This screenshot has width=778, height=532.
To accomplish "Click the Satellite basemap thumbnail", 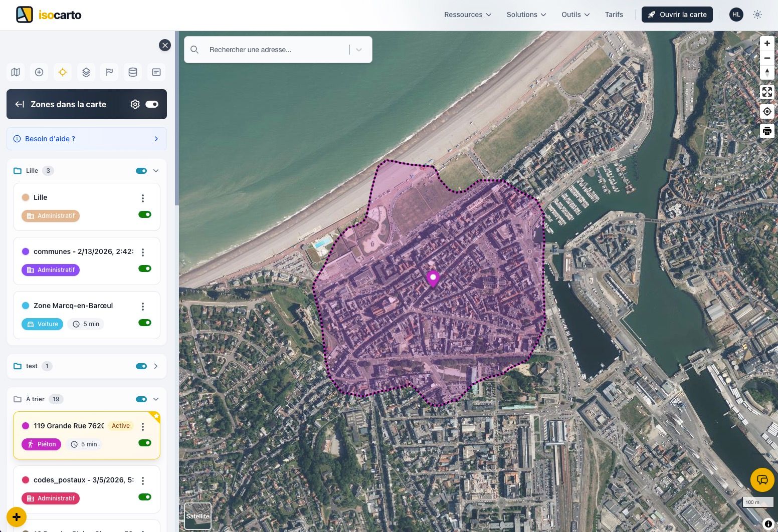I will [198, 516].
